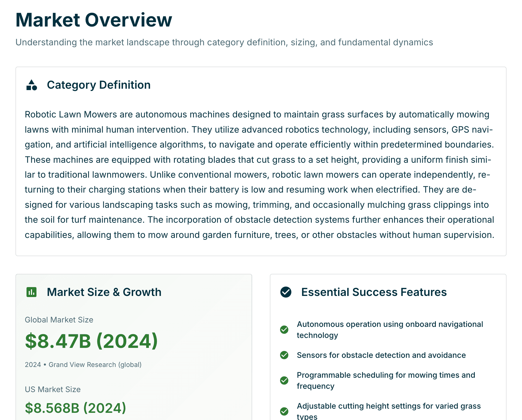Click the Market Size bar chart icon

(x=31, y=292)
